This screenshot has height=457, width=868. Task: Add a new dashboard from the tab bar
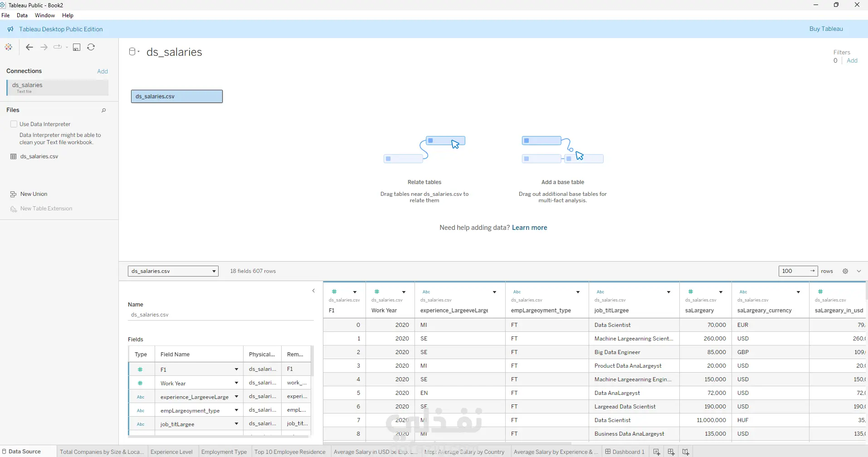[x=671, y=452]
